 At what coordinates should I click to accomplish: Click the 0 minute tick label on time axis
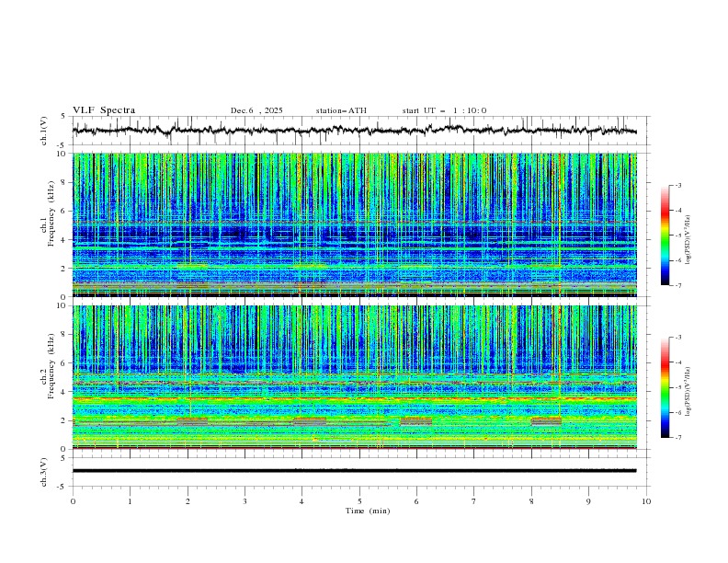pos(73,501)
